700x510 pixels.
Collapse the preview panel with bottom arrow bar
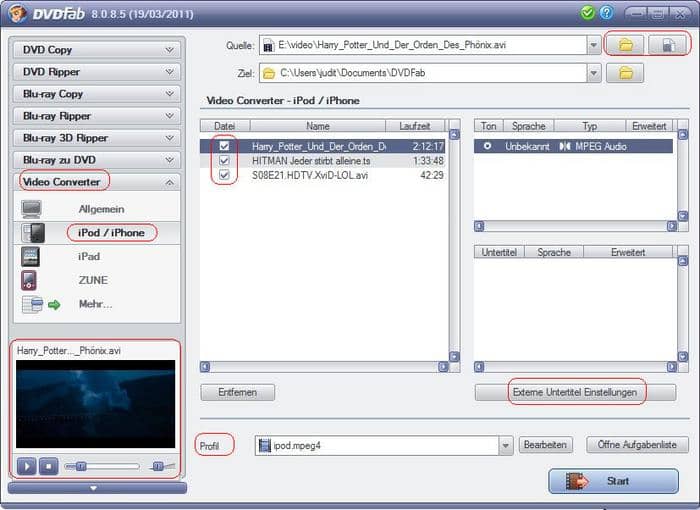click(97, 488)
